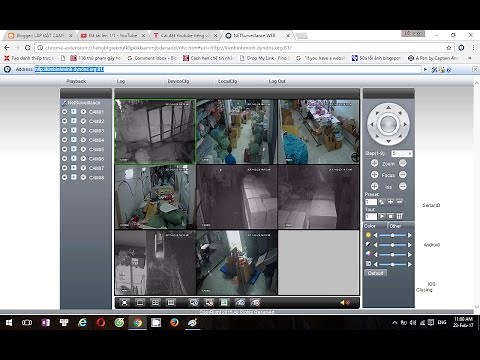This screenshot has height=360, width=480.
Task: Open the Step speed dropdown
Action: click(x=402, y=153)
